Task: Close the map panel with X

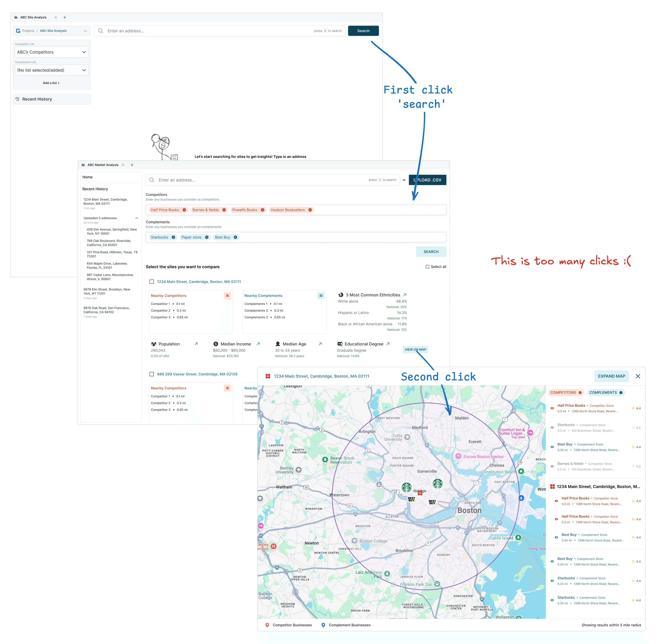Action: click(638, 376)
